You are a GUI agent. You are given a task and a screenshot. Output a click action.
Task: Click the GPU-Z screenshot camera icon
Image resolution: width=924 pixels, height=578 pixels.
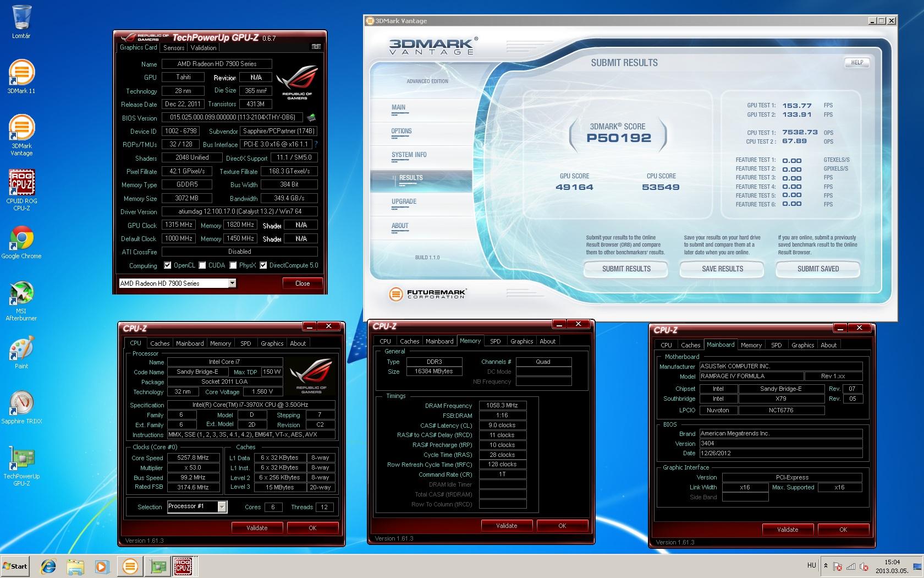pyautogui.click(x=316, y=47)
